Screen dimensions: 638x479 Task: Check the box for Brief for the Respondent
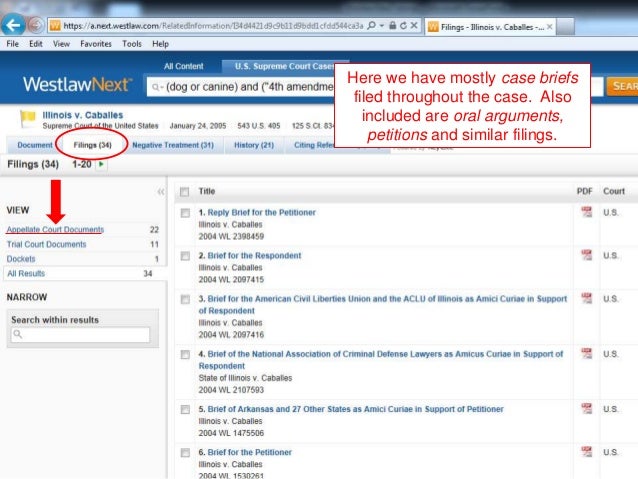pos(185,256)
